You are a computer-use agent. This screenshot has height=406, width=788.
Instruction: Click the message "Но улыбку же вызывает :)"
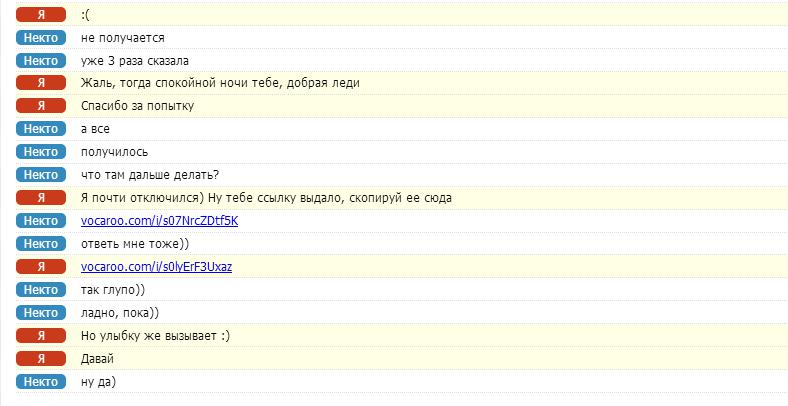[155, 336]
